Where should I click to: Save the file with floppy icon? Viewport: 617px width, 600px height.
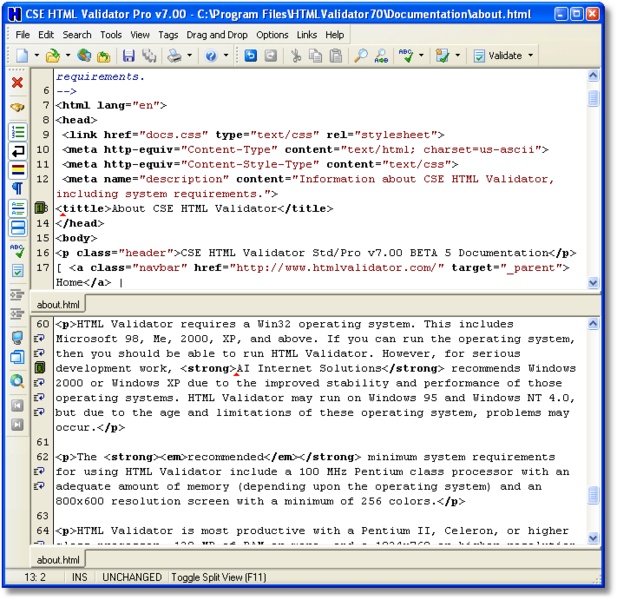[x=128, y=56]
